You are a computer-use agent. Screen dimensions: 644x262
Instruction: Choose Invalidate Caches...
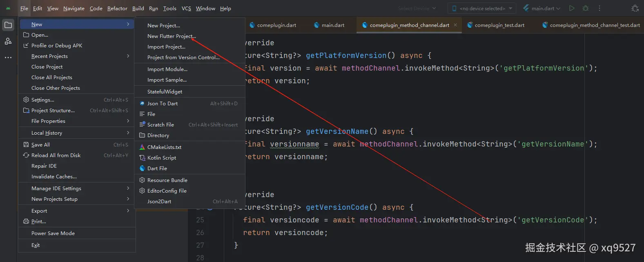[x=77, y=176]
